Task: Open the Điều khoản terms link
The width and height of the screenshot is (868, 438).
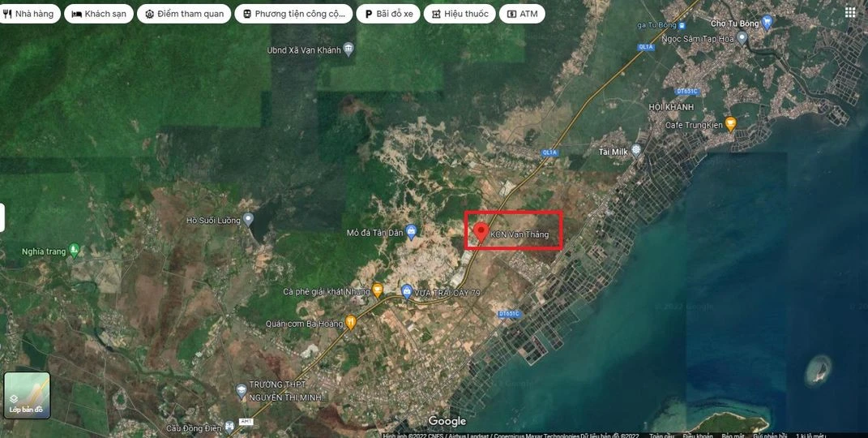Action: tap(697, 436)
